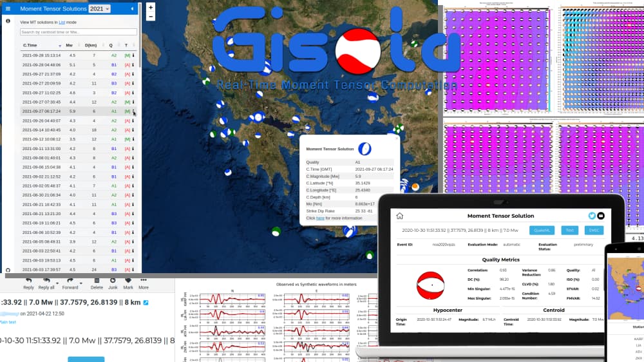Sort the table by C.Time column
The width and height of the screenshot is (644, 362).
click(x=42, y=45)
